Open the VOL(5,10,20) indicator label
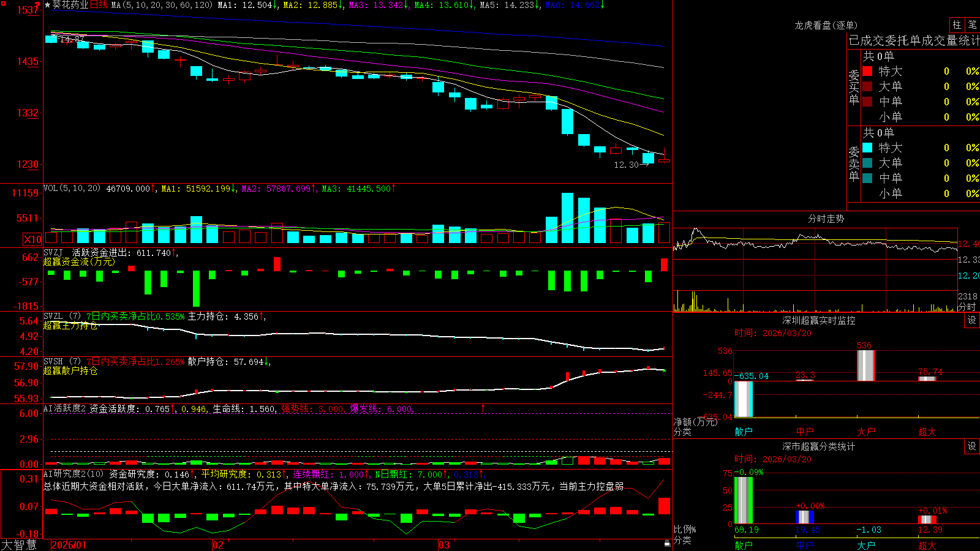Screen dimensions: 980x551 tap(72, 189)
